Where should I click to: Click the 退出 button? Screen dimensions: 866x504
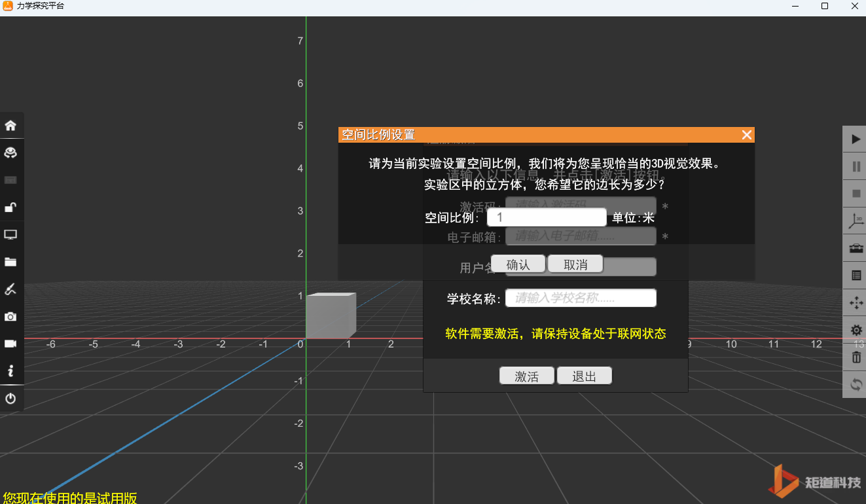click(x=585, y=376)
